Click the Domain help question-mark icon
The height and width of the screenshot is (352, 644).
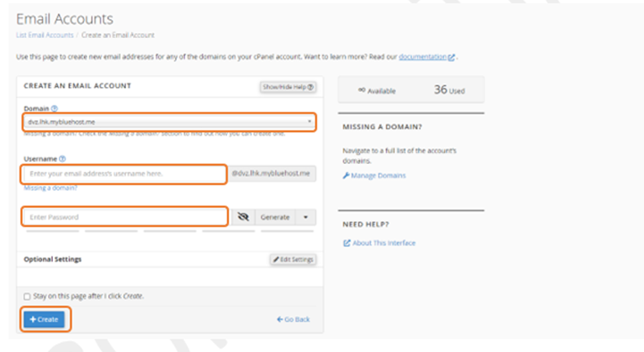pyautogui.click(x=54, y=108)
